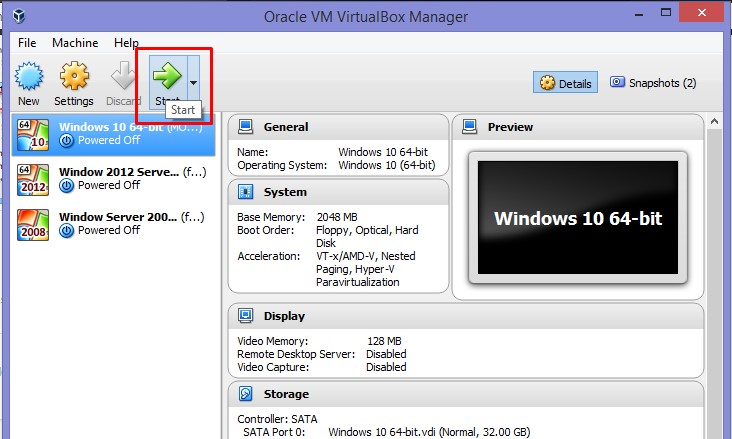Image resolution: width=732 pixels, height=439 pixels.
Task: Collapse the System section header
Action: (285, 192)
